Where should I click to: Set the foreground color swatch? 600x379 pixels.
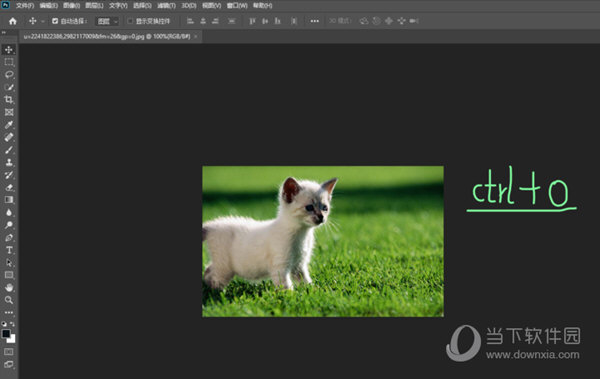pos(6,333)
